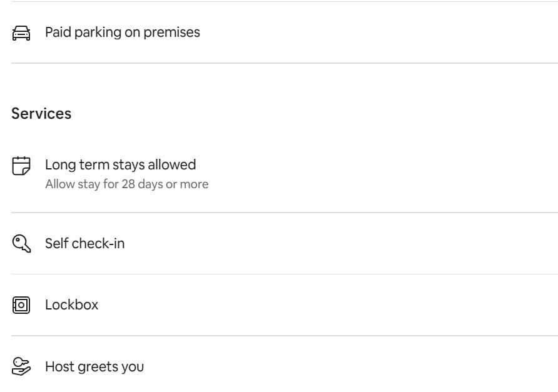Select the 'Self check-in' text
The height and width of the screenshot is (392, 558).
(84, 243)
